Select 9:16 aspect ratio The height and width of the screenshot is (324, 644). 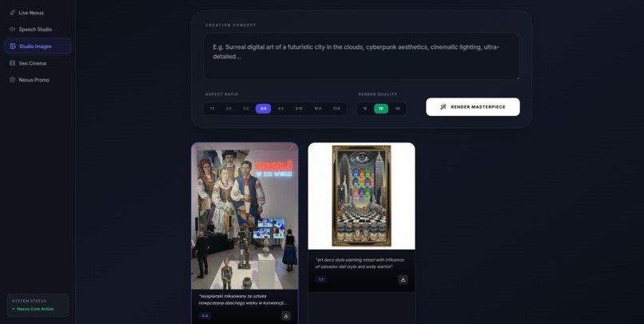pos(299,109)
